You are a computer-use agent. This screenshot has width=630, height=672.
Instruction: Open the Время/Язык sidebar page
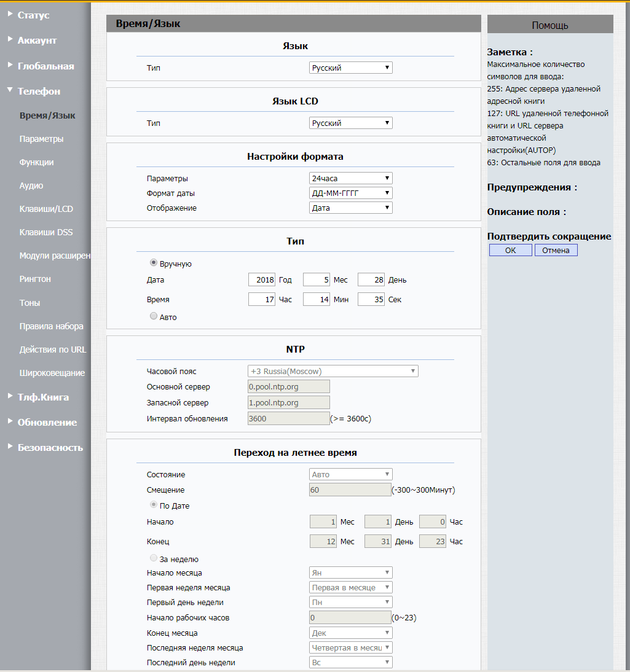(x=47, y=115)
